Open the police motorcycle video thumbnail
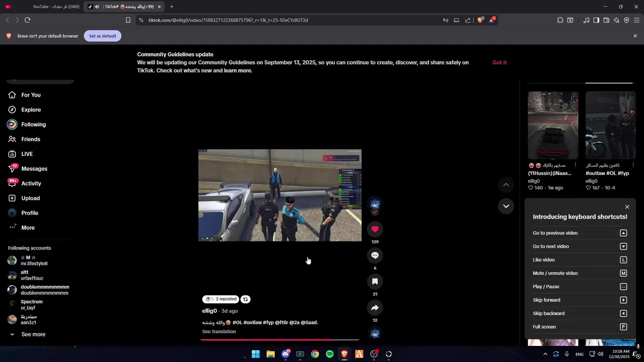 click(x=610, y=125)
